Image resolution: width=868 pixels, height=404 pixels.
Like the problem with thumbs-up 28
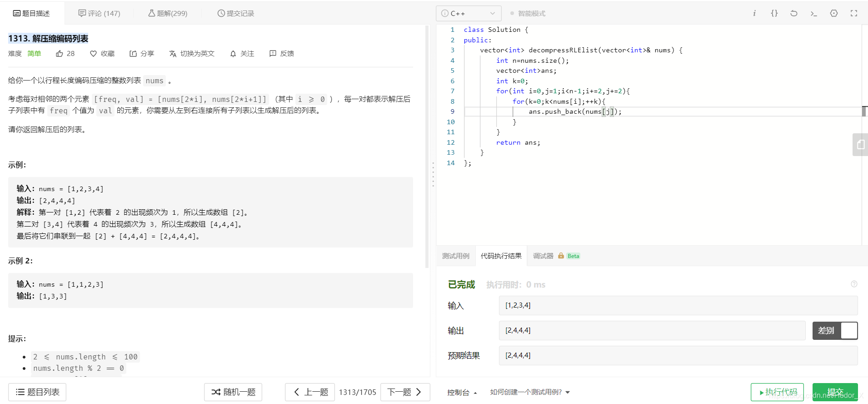[65, 54]
